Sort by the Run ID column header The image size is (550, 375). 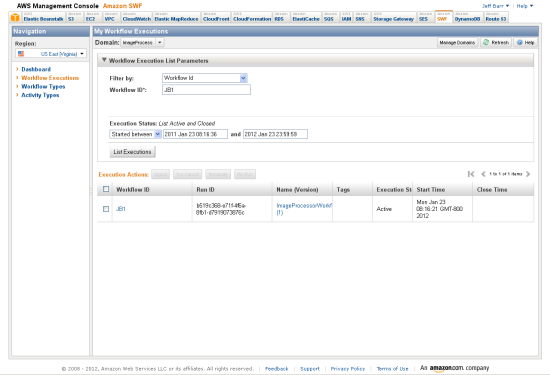point(232,189)
